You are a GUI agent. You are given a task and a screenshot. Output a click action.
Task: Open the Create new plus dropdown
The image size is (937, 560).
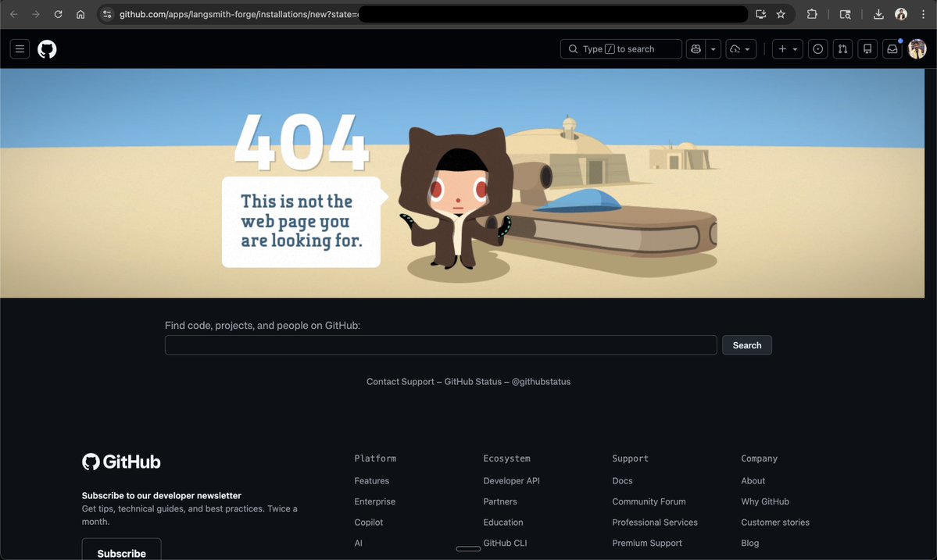pyautogui.click(x=788, y=49)
